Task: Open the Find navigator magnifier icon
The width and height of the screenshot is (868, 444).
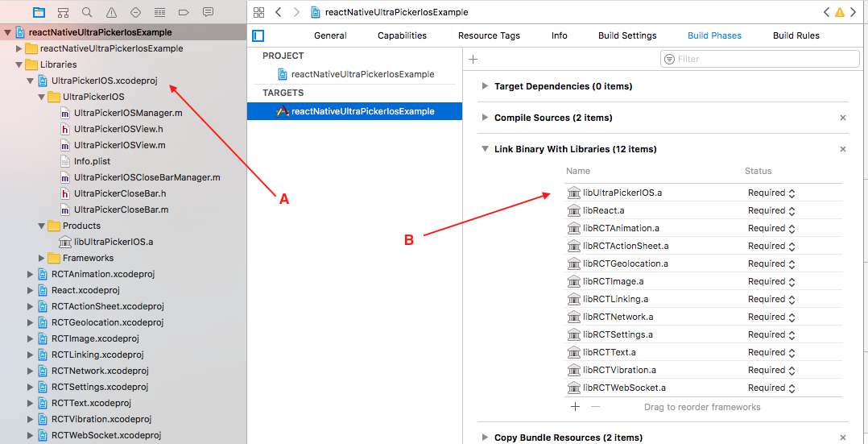Action: coord(87,11)
